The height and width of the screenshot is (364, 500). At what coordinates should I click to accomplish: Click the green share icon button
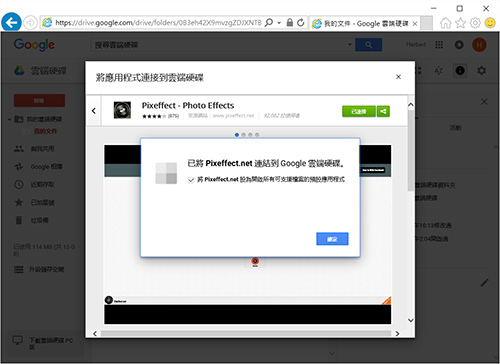click(383, 111)
